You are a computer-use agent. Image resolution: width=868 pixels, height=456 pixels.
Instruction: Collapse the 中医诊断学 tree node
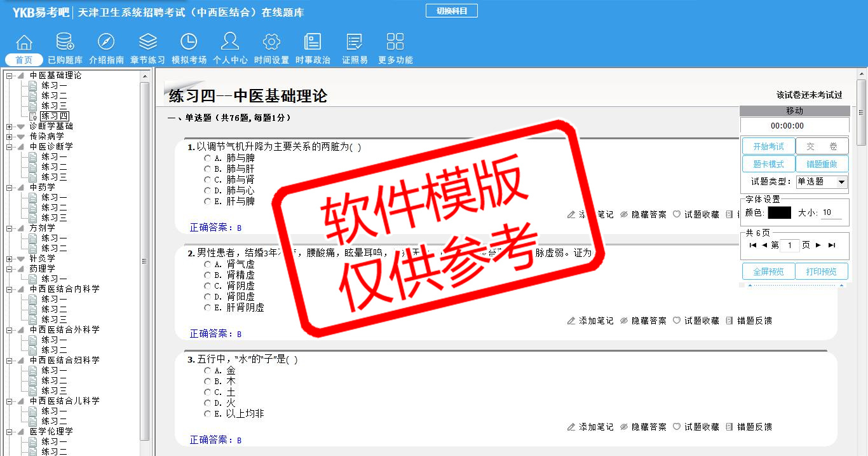9,147
